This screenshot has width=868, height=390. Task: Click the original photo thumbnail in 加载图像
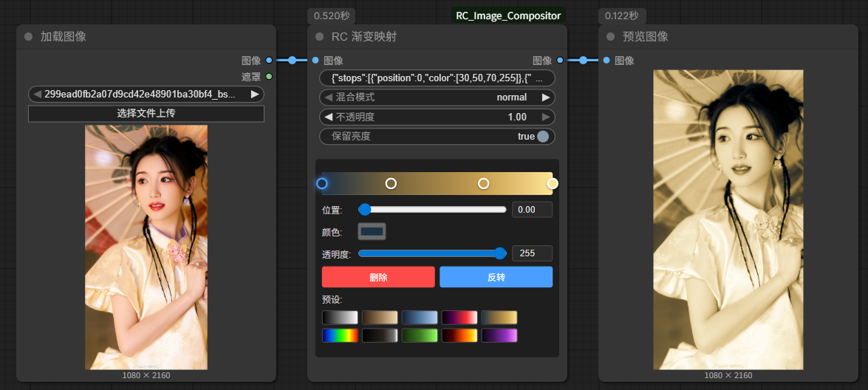coord(146,247)
